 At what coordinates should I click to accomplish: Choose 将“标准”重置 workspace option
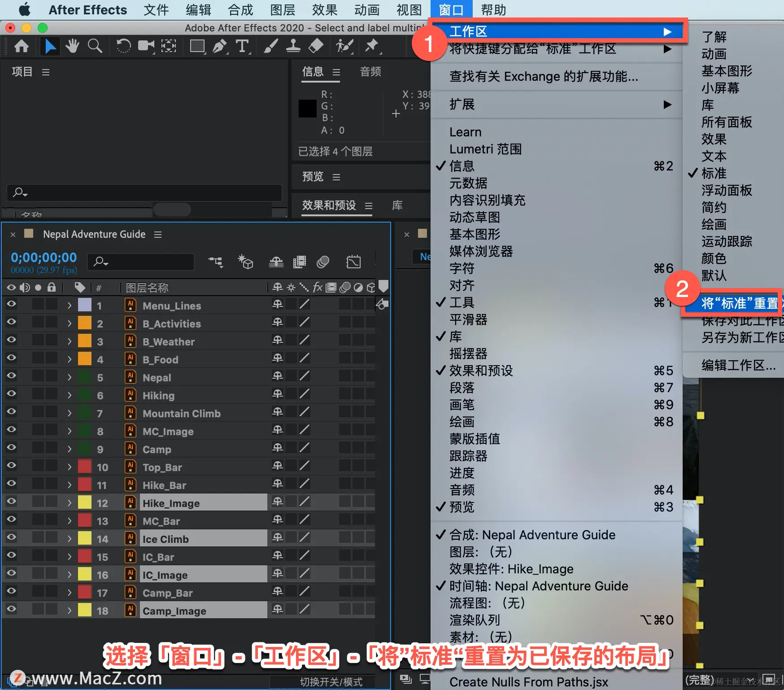(x=733, y=303)
